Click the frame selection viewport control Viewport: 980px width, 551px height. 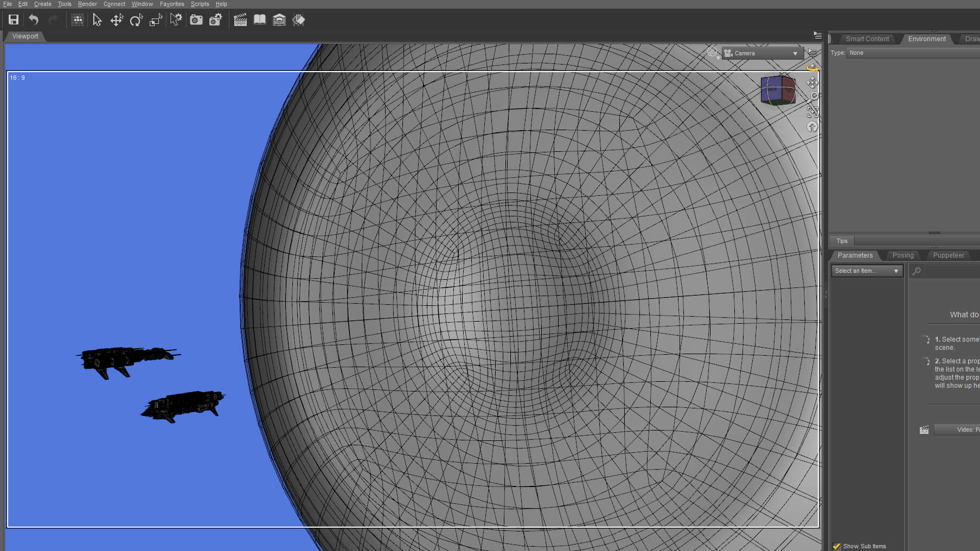click(812, 112)
